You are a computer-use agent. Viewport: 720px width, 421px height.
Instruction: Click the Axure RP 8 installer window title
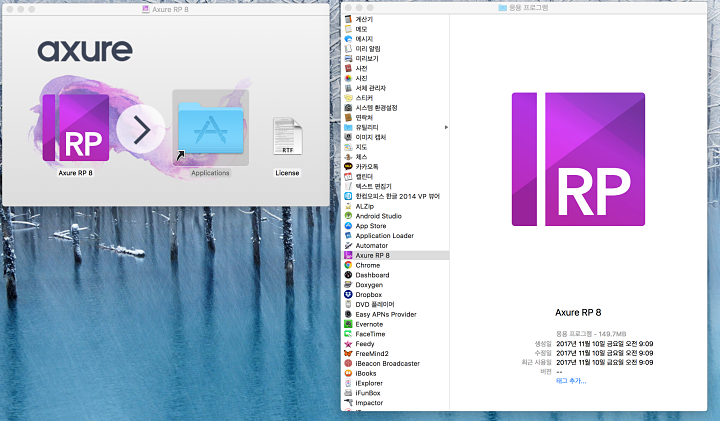pos(170,9)
